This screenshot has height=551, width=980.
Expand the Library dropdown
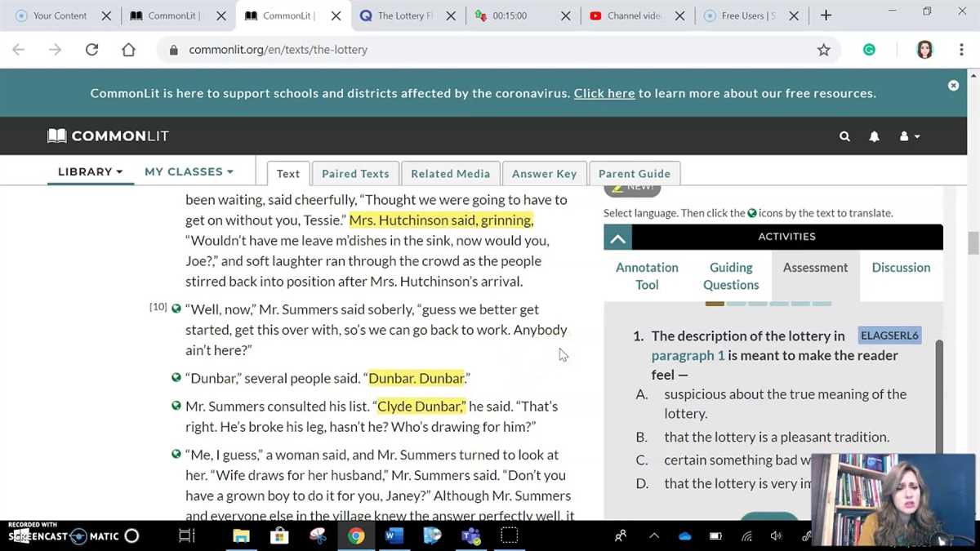click(90, 171)
